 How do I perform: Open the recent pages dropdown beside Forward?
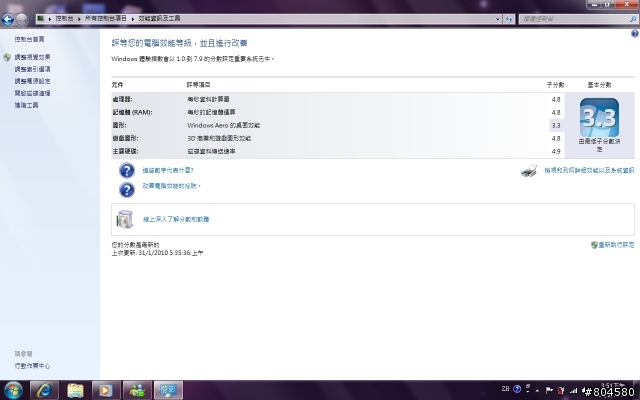[31, 19]
